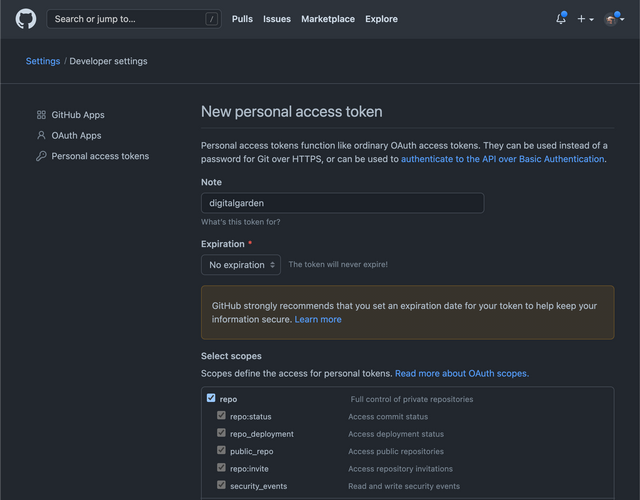Click 'Access deployment status' description
640x500 pixels.
click(x=396, y=434)
